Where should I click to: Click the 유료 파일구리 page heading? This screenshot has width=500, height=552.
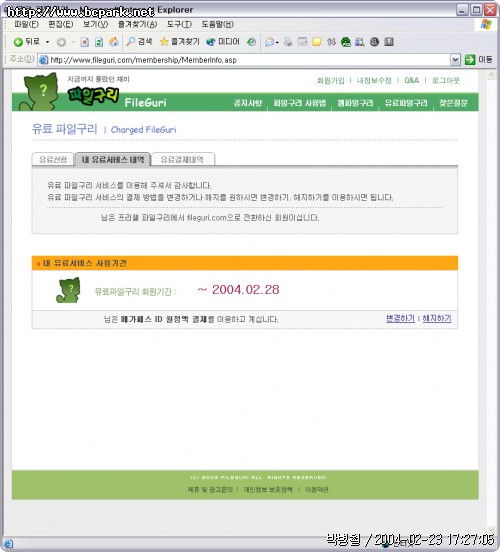point(64,128)
